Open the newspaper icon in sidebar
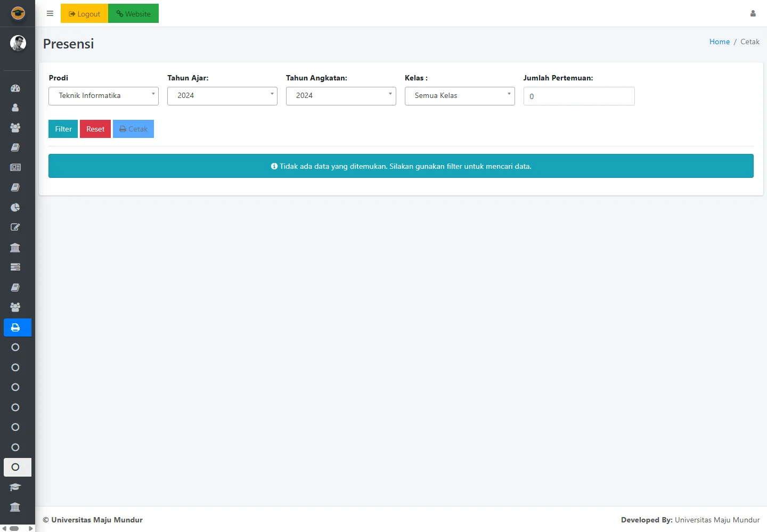This screenshot has width=767, height=532. tap(15, 167)
